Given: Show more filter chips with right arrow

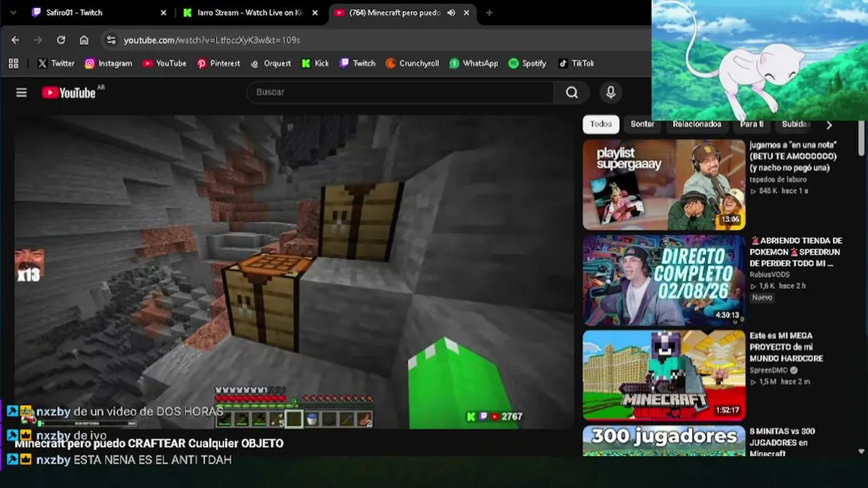Looking at the screenshot, I should click(x=829, y=125).
